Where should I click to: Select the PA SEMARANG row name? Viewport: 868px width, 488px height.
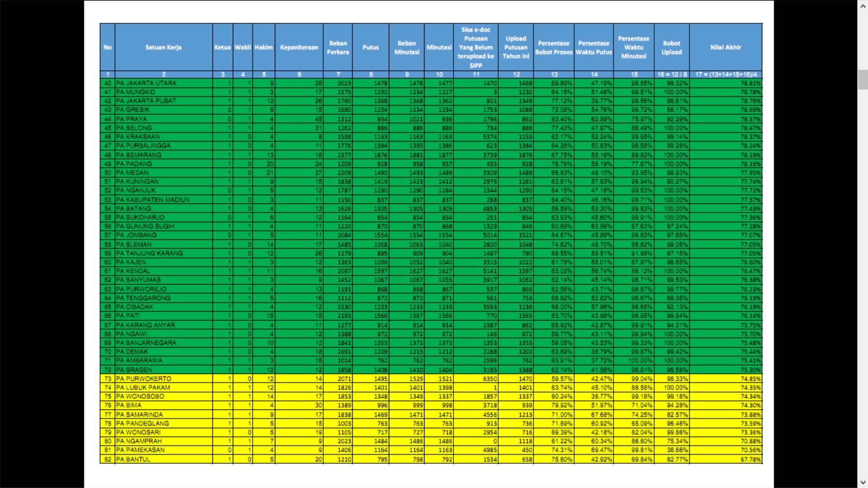click(x=138, y=155)
